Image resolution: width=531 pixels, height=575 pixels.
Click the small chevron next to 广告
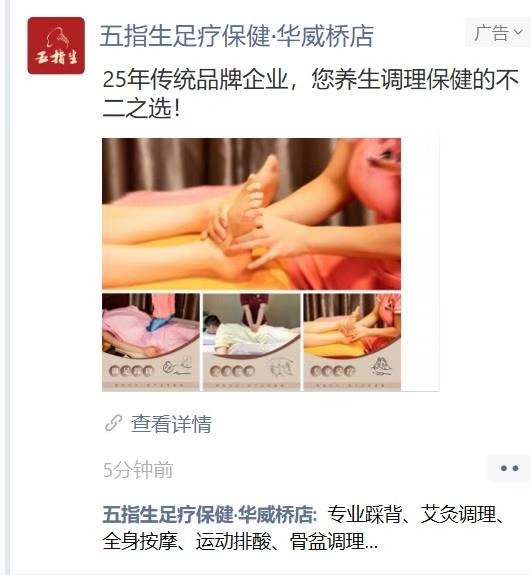click(518, 32)
